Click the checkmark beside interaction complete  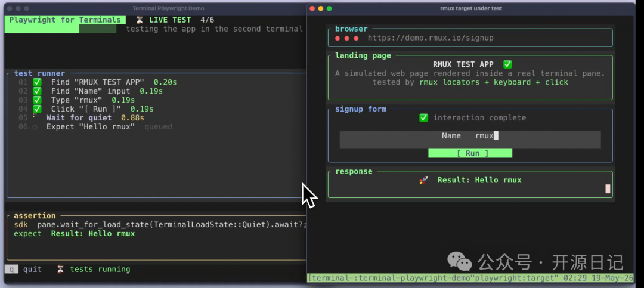click(x=423, y=118)
